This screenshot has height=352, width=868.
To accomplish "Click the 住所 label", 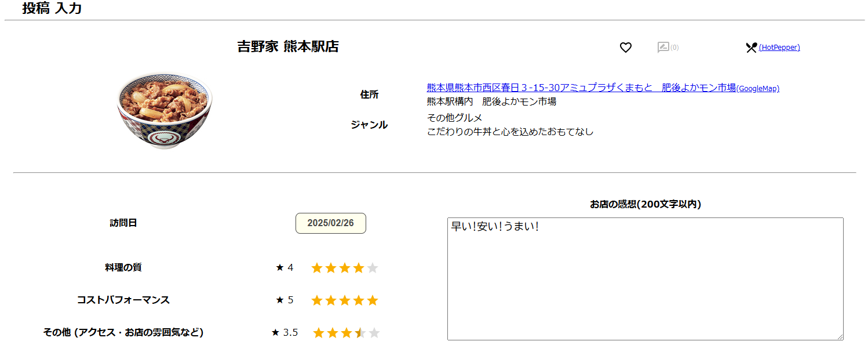I will pyautogui.click(x=369, y=95).
